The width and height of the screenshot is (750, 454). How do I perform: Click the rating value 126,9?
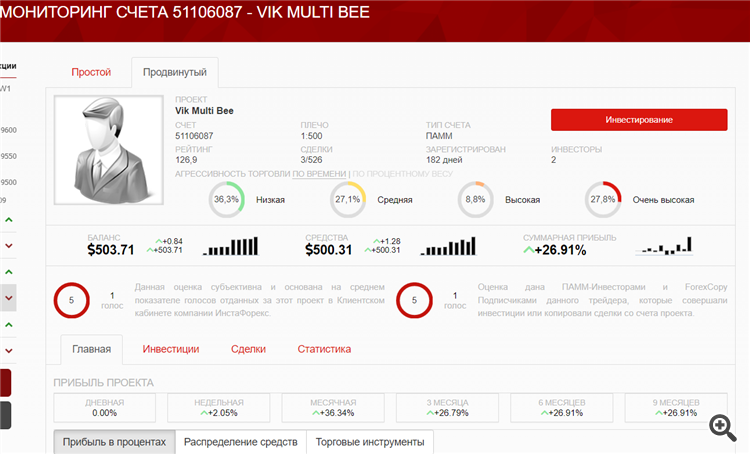click(x=186, y=160)
